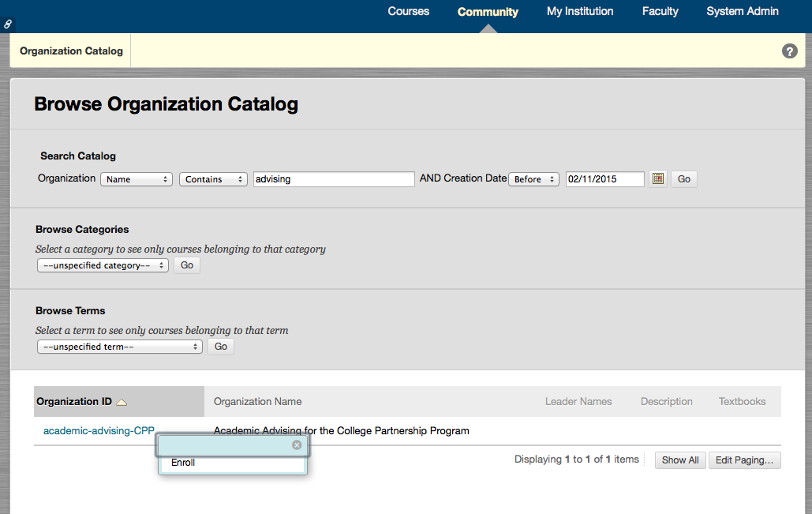Click the Show All button
The width and height of the screenshot is (812, 514).
click(679, 460)
